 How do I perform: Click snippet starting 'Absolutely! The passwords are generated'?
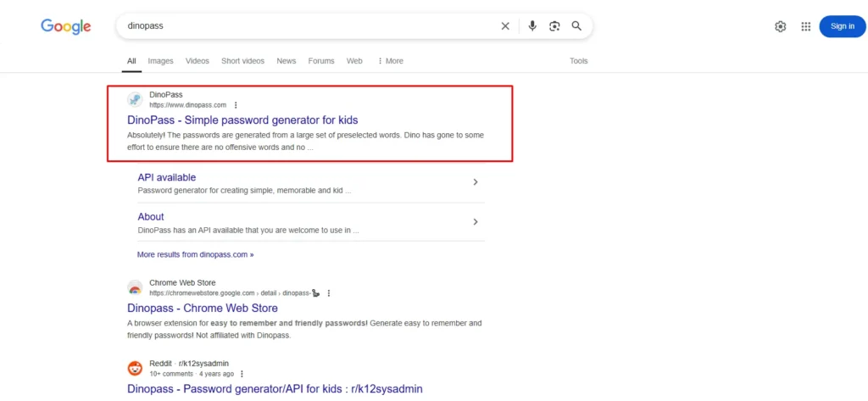(306, 142)
